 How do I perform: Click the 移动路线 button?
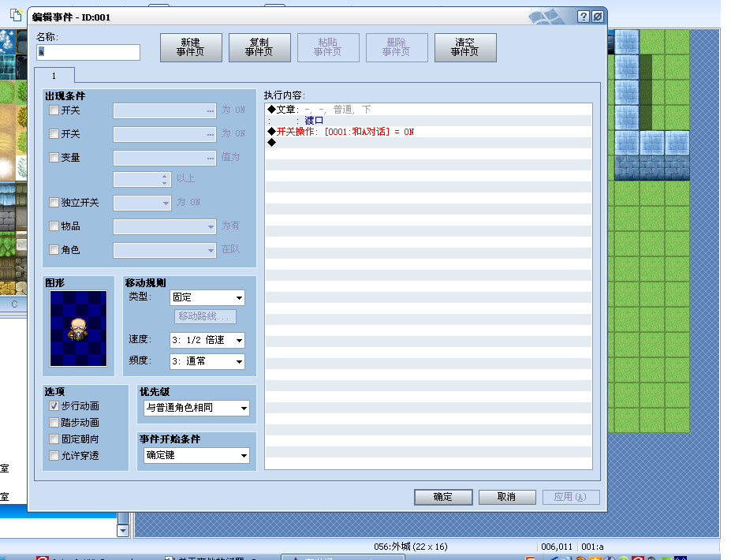(x=205, y=316)
